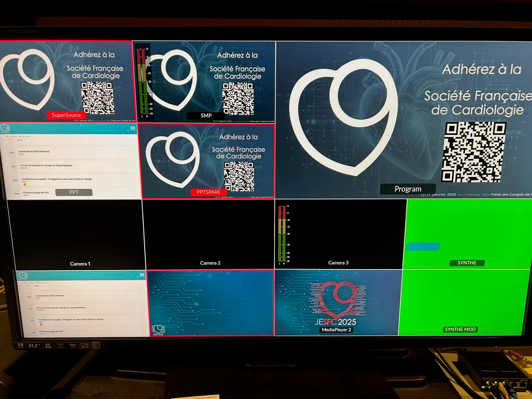Click the QR code in the PPTSPARE view
This screenshot has width=532, height=399.
(239, 177)
